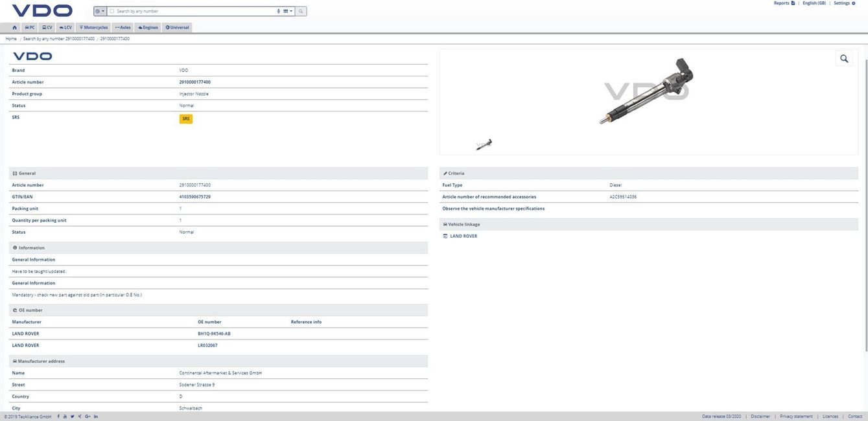Click the VDO logo in the header
Viewport: 868px width, 421px height.
pyautogui.click(x=42, y=10)
